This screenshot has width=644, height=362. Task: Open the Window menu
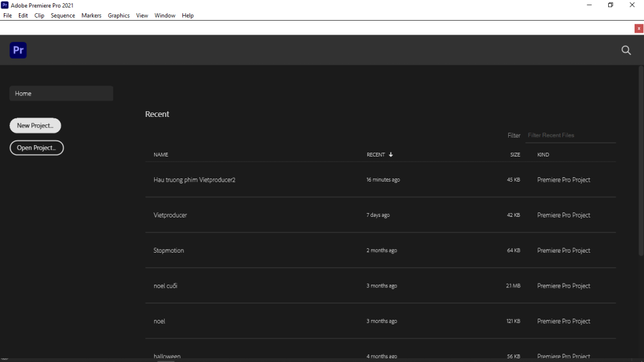coord(165,15)
